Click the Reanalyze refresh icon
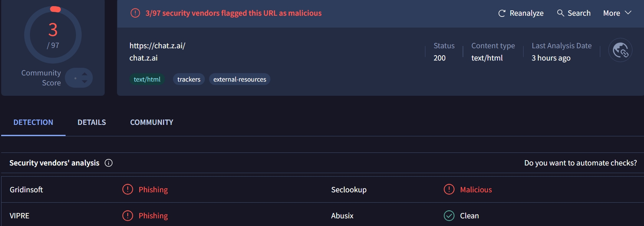The width and height of the screenshot is (644, 226). [502, 13]
